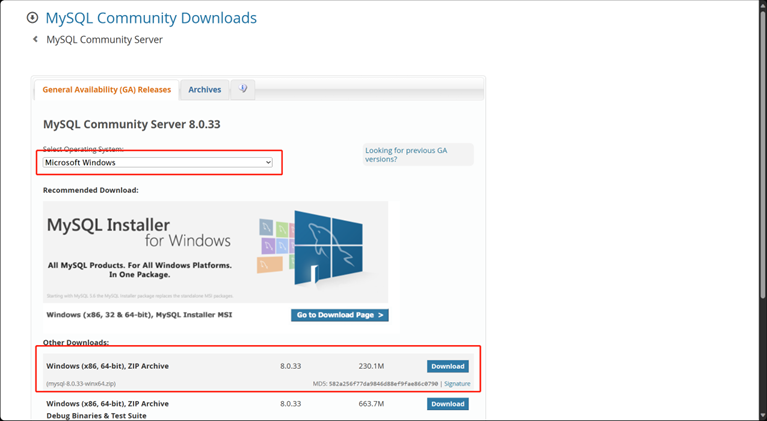Download the 230.1M ZIP Archive
Image resolution: width=767 pixels, height=421 pixels.
(x=448, y=366)
